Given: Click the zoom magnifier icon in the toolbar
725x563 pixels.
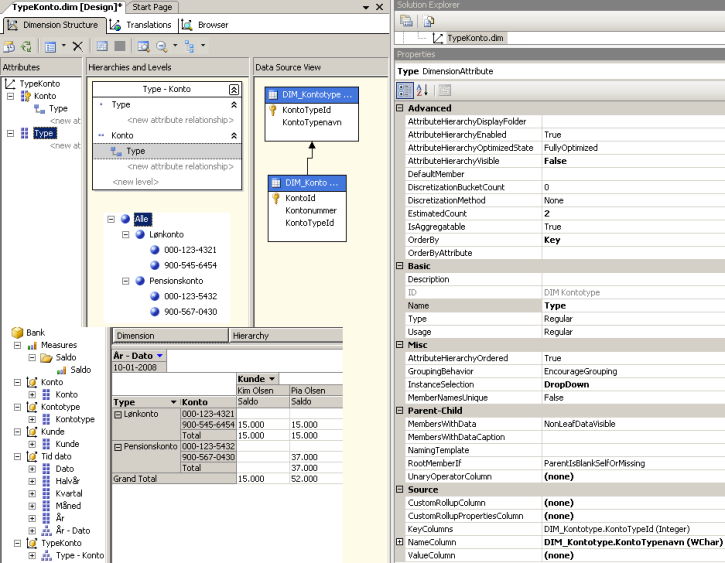Looking at the screenshot, I should pos(161,46).
